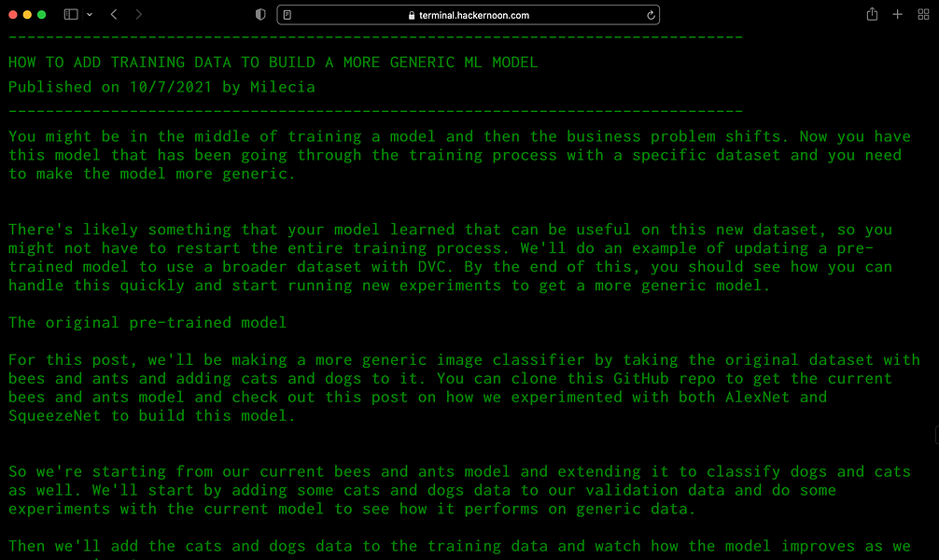Toggle the Safari sidebar icon

pos(71,14)
